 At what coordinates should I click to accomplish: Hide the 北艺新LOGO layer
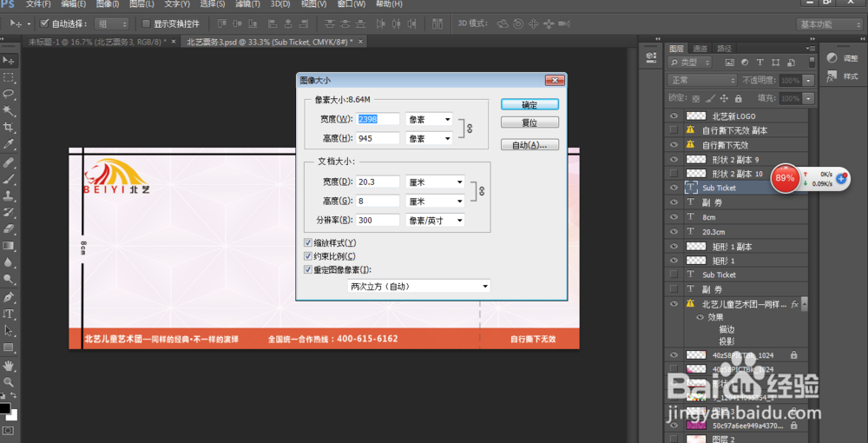tap(674, 116)
